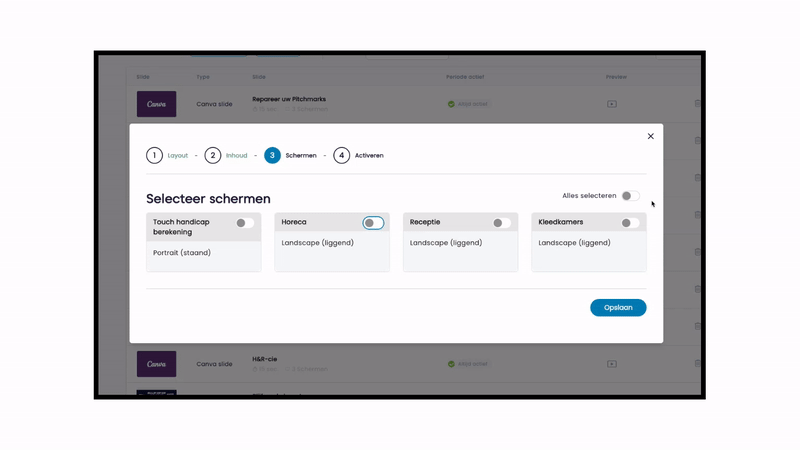Image resolution: width=800 pixels, height=450 pixels.
Task: Toggle the Touch handicap berekening screen
Action: [245, 223]
